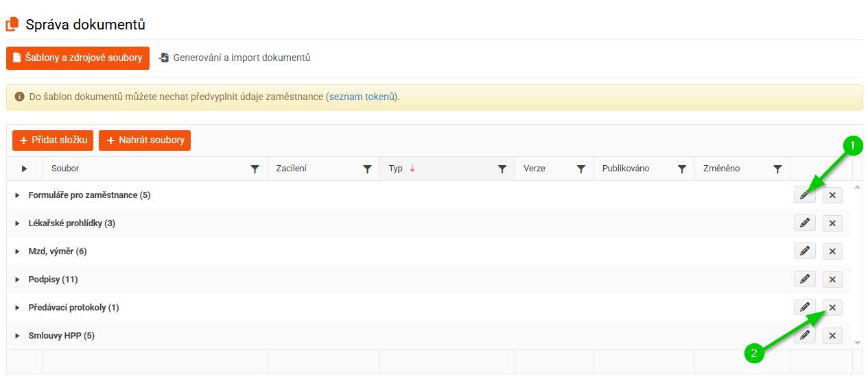Image resolution: width=868 pixels, height=379 pixels.
Task: Remove the Předávací protokoly folder
Action: (x=832, y=308)
